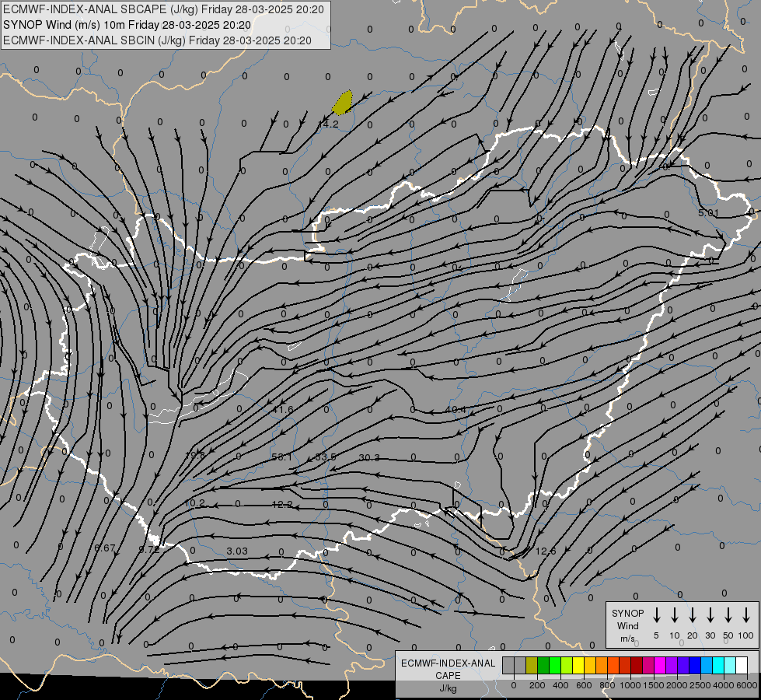The width and height of the screenshot is (761, 700).
Task: Click the ECMWF-INDEX-ANAL label in the CAPE legend
Action: pos(448,663)
